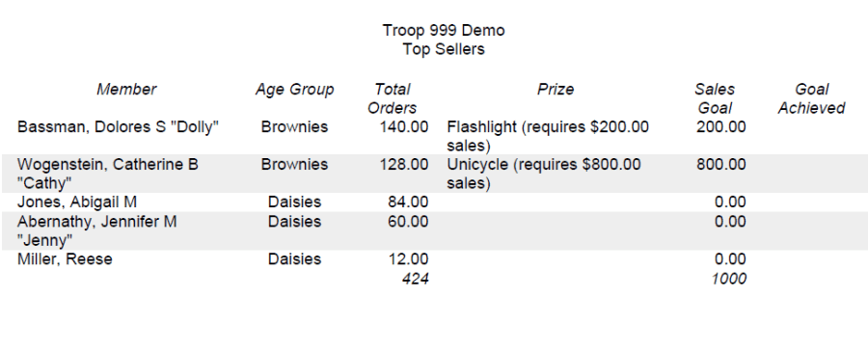Select the Jones, Abigail M row
Image resolution: width=868 pixels, height=351 pixels.
434,202
